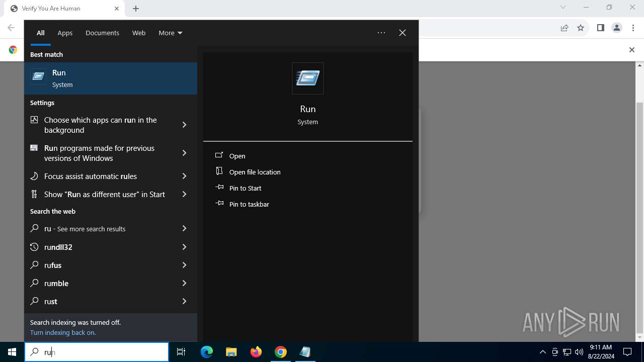Launch Firefox from taskbar
This screenshot has width=644, height=362.
click(x=256, y=352)
